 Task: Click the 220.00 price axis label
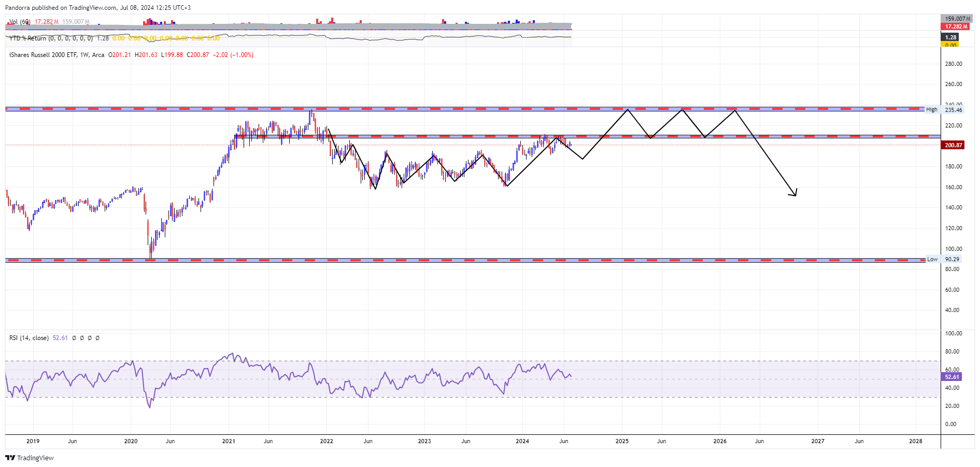(954, 125)
